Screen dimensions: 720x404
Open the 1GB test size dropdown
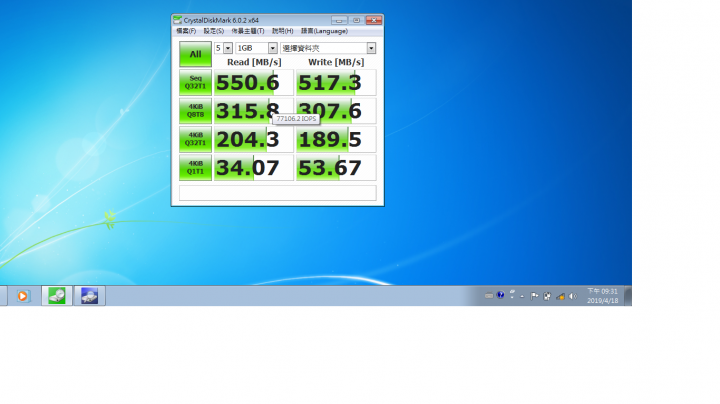256,48
